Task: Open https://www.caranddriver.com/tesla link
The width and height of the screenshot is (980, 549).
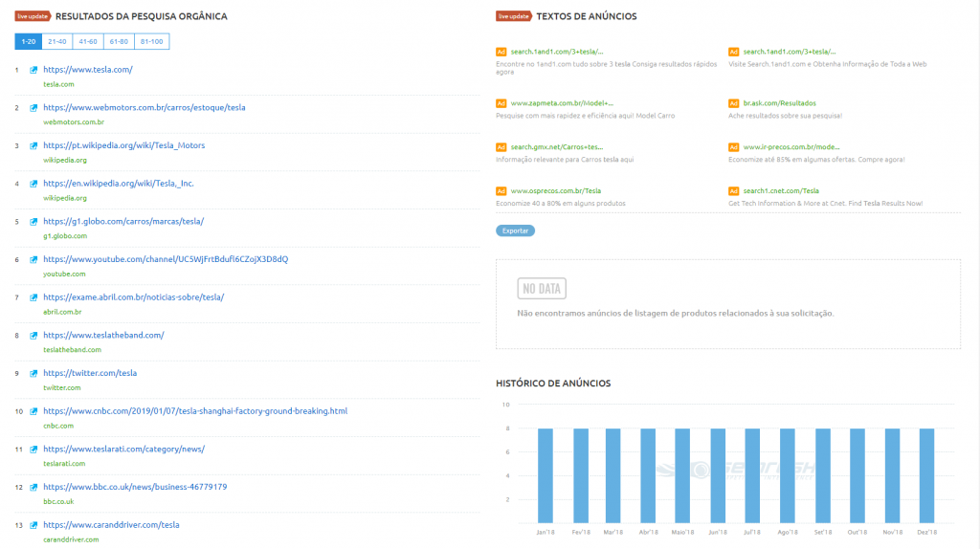Action: coord(111,525)
